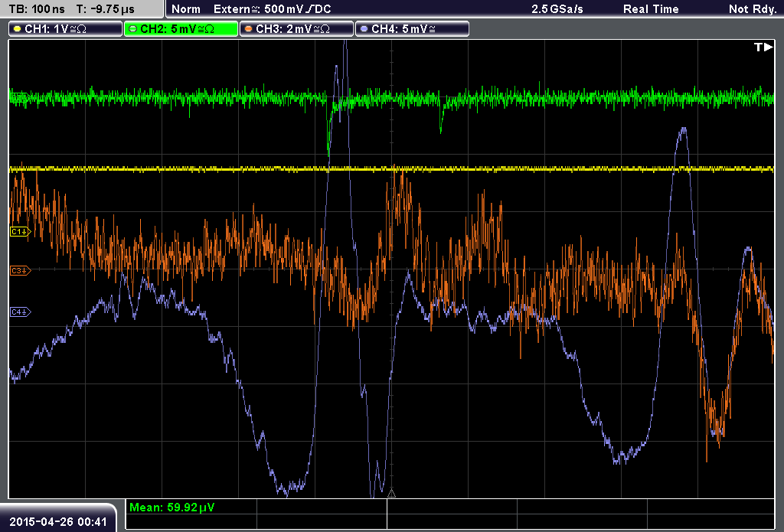Click the green C2 ground level marker
Screen dimensions: 784x532
click(x=19, y=97)
